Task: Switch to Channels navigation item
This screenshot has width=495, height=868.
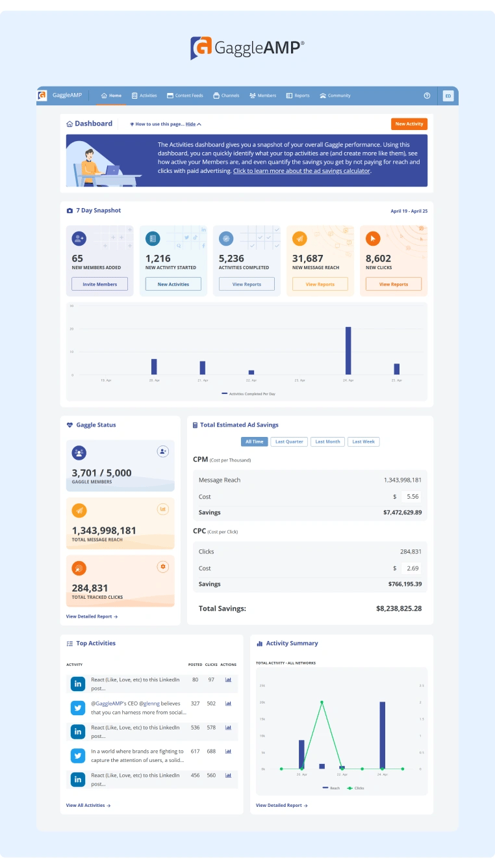Action: (227, 96)
